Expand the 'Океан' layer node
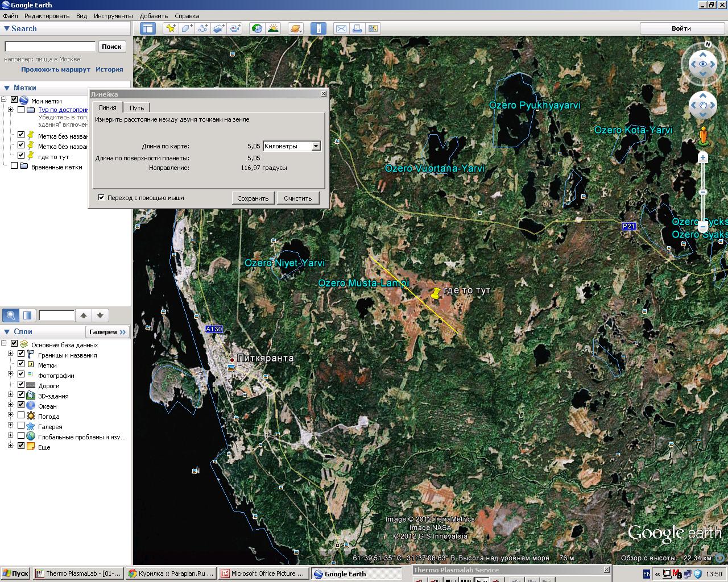 click(x=11, y=405)
